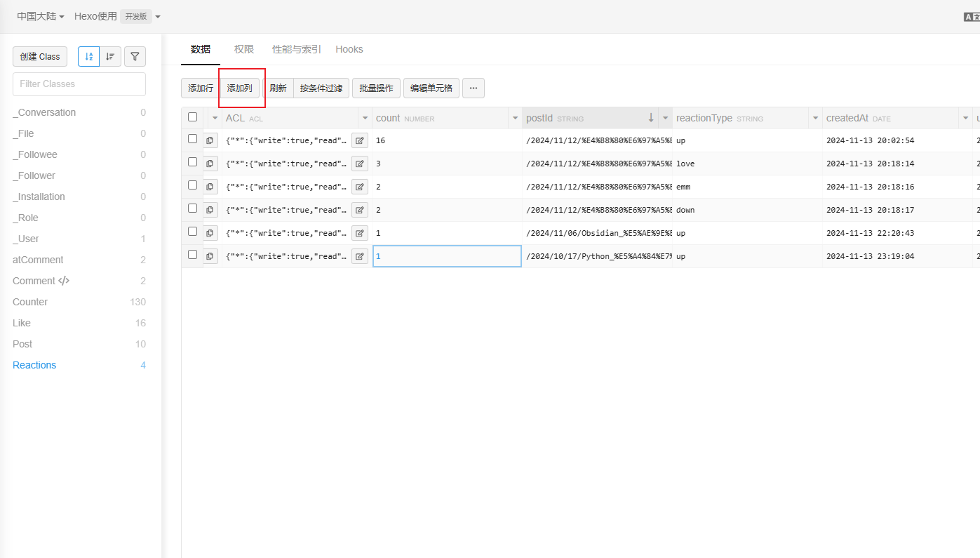Select all rows with header checkbox

tap(192, 117)
